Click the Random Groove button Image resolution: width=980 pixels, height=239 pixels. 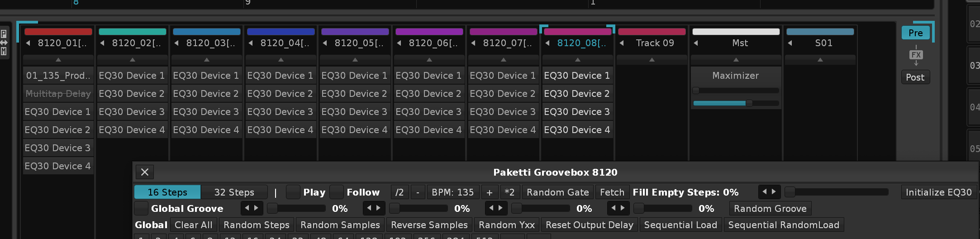point(770,209)
